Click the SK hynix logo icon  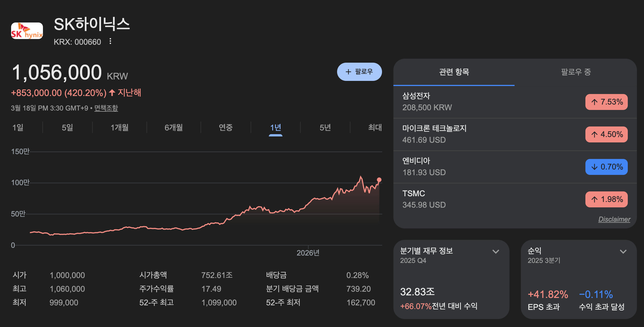tap(27, 31)
